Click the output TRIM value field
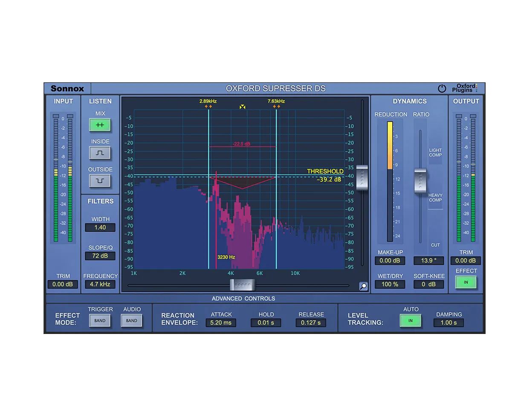The width and height of the screenshot is (532, 418). coord(466,261)
